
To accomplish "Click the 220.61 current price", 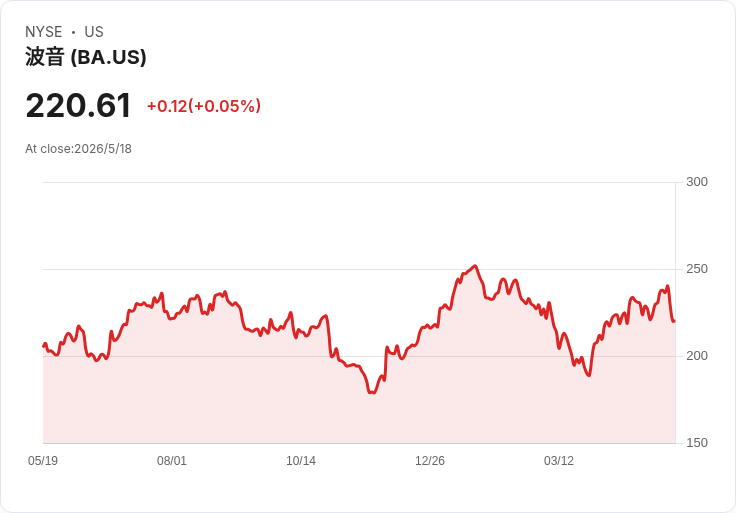I will click(78, 106).
